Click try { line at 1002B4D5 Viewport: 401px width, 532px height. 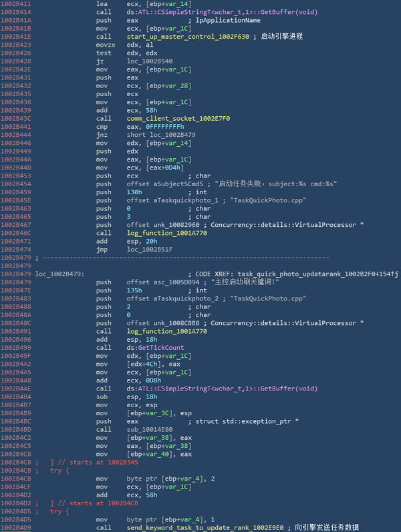point(59,511)
